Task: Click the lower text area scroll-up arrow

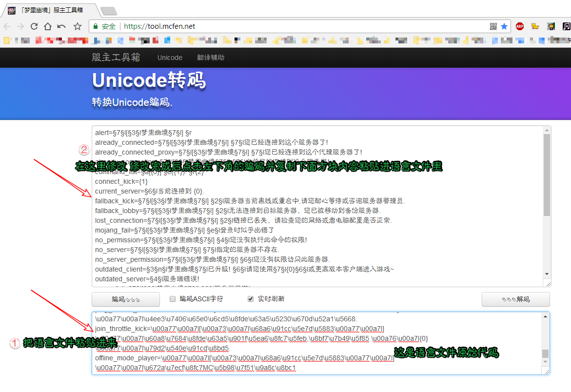Action: pyautogui.click(x=545, y=316)
